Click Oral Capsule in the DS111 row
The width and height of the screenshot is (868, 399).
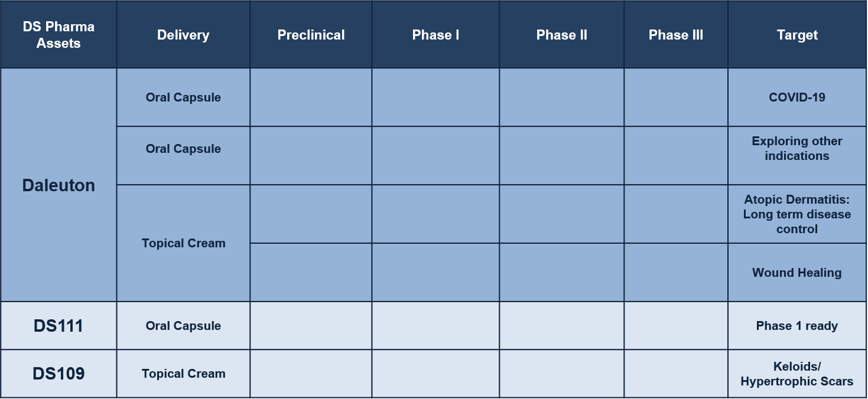[183, 326]
